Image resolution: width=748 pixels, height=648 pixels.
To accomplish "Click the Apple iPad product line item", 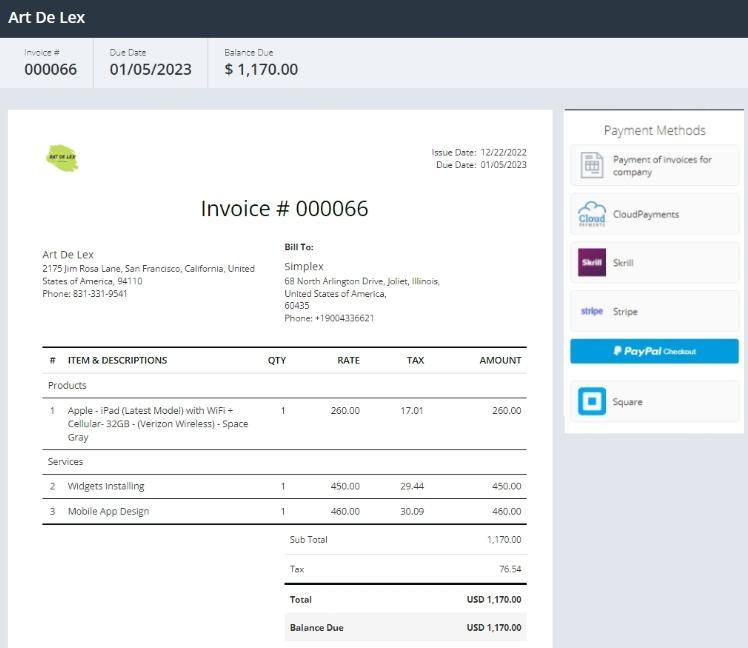I will click(x=157, y=423).
